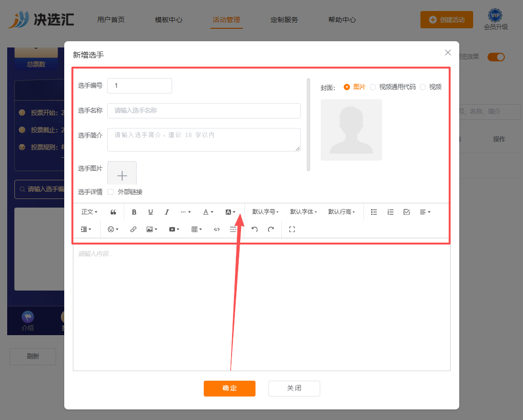This screenshot has height=420, width=523.
Task: Undo the last edit
Action: pyautogui.click(x=255, y=229)
